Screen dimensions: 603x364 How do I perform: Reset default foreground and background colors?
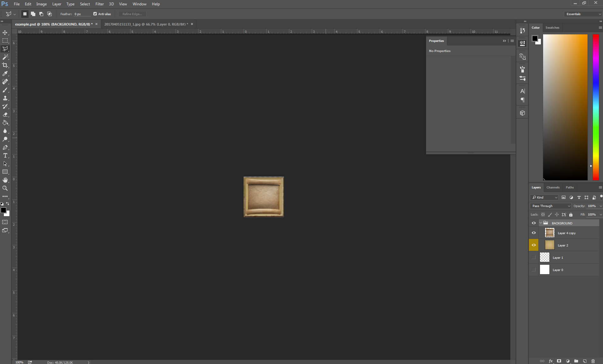[x=2, y=204]
